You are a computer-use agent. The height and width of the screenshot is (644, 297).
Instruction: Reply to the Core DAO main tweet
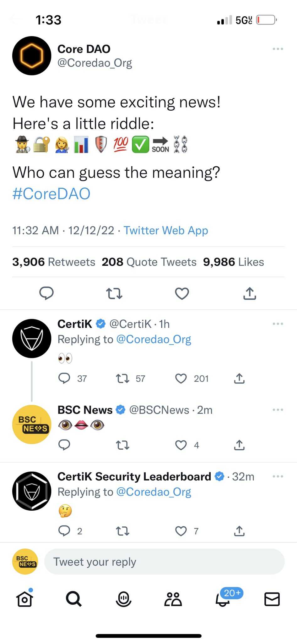point(46,293)
